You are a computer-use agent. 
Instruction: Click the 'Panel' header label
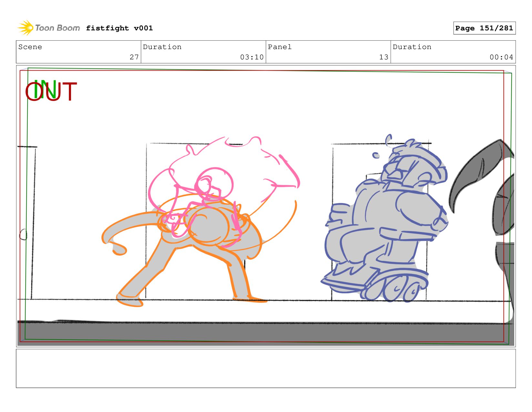pos(280,47)
